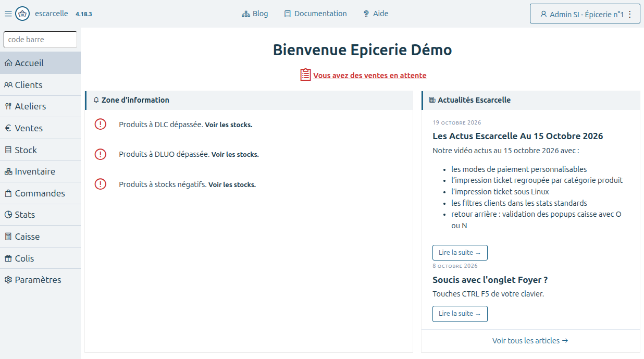Click 'Bienvenue Epicerie Démo' heading
644x359 pixels.
363,50
